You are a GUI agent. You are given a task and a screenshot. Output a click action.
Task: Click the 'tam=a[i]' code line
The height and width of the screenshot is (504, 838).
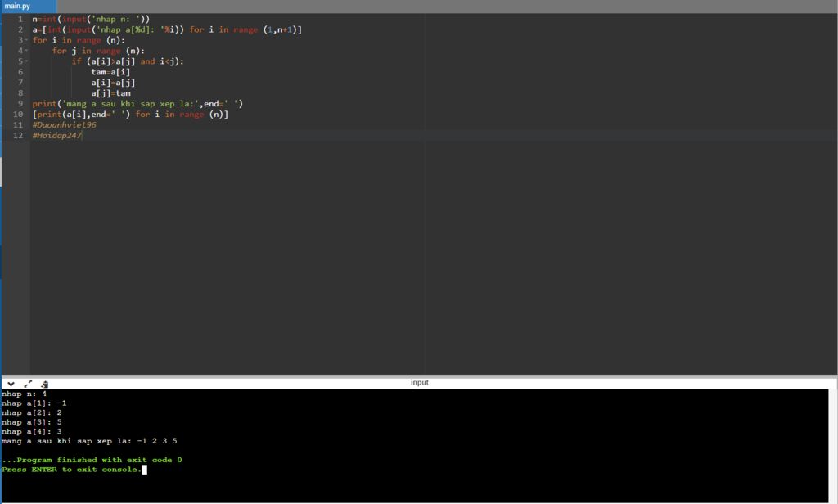click(110, 72)
